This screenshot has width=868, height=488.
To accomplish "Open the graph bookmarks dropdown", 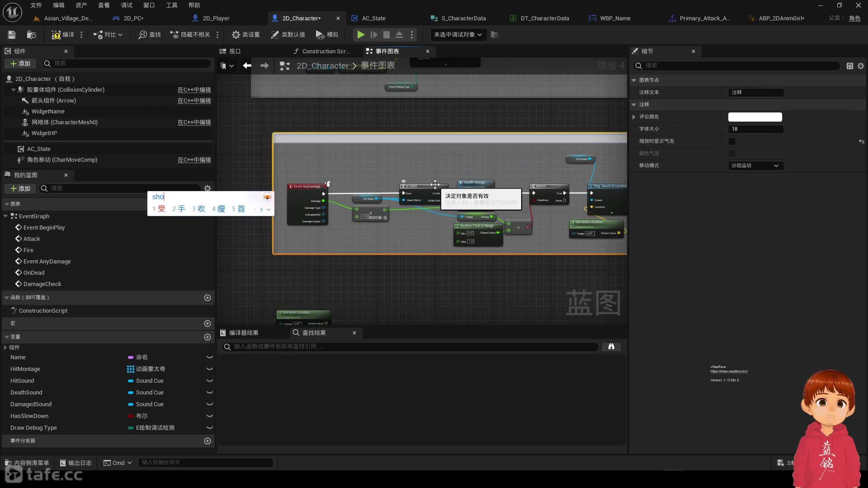I will [x=227, y=66].
